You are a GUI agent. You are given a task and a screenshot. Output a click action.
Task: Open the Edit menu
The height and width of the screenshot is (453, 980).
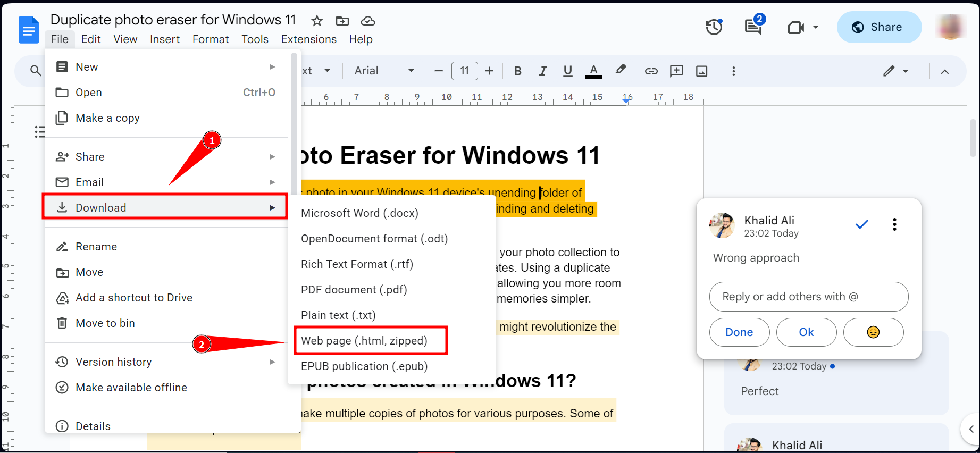coord(91,39)
